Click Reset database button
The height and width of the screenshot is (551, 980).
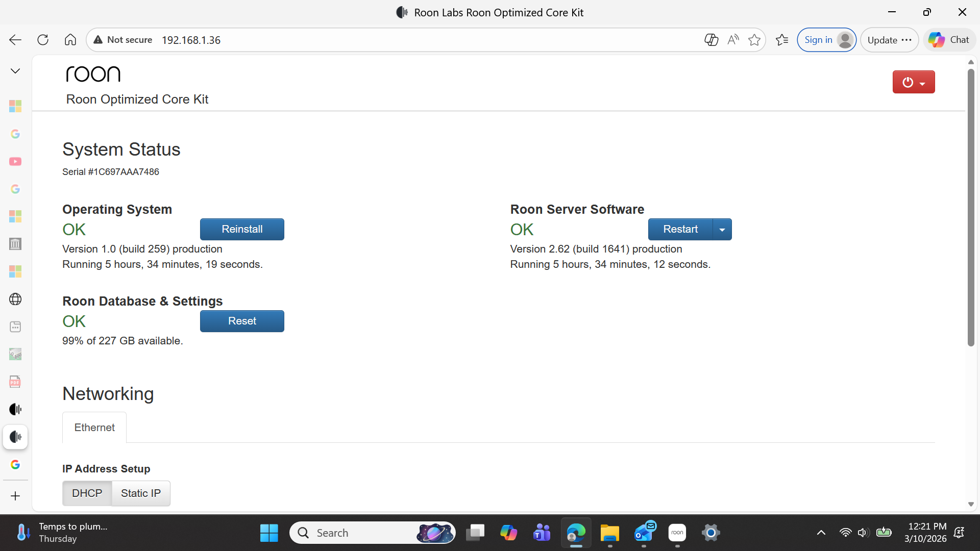click(242, 321)
